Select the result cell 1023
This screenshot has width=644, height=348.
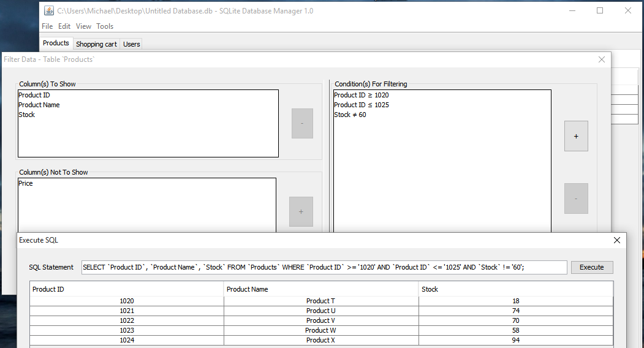[x=126, y=330]
